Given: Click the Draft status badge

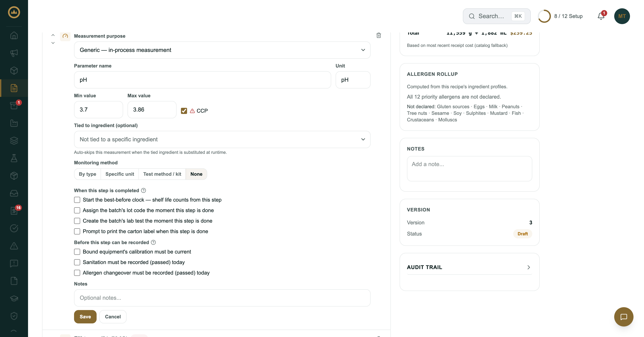Looking at the screenshot, I should 522,234.
